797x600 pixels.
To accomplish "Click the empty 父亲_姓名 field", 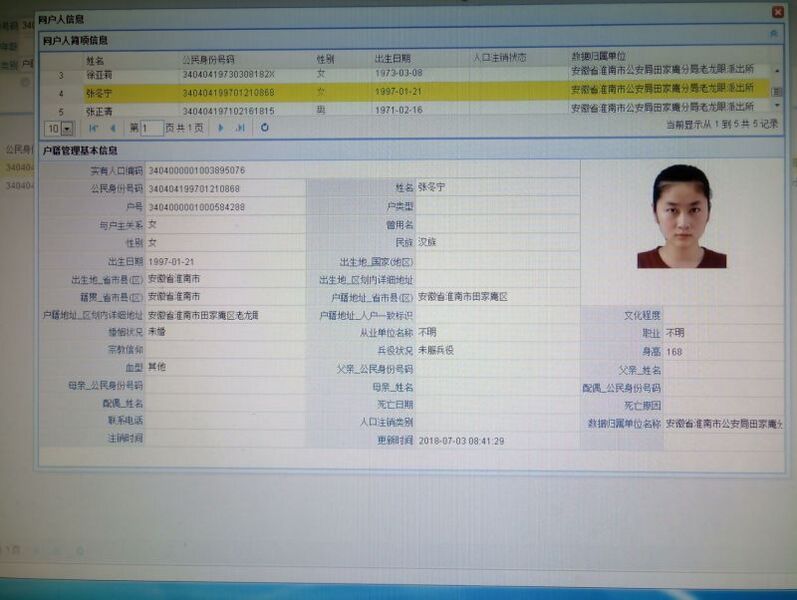I will 723,370.
